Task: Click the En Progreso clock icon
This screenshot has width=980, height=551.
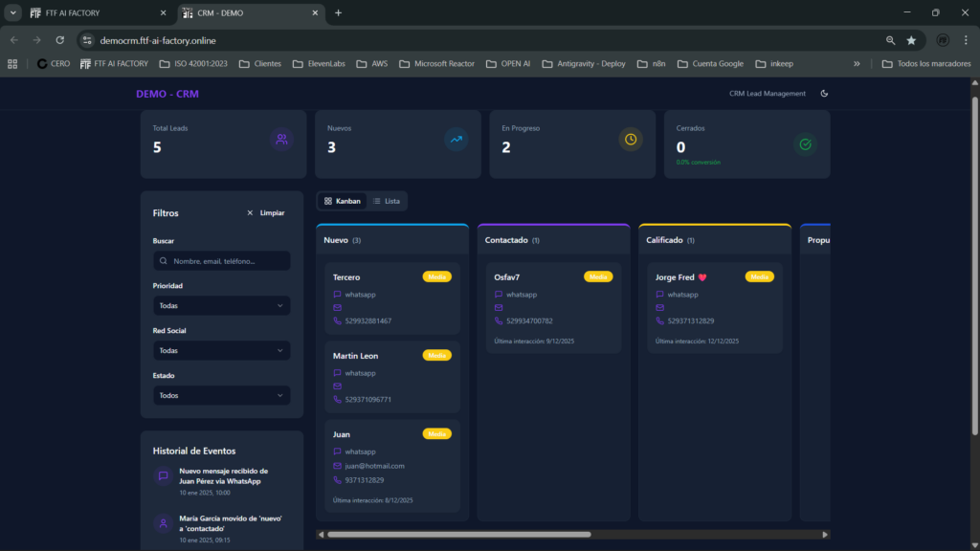Action: [x=631, y=140]
